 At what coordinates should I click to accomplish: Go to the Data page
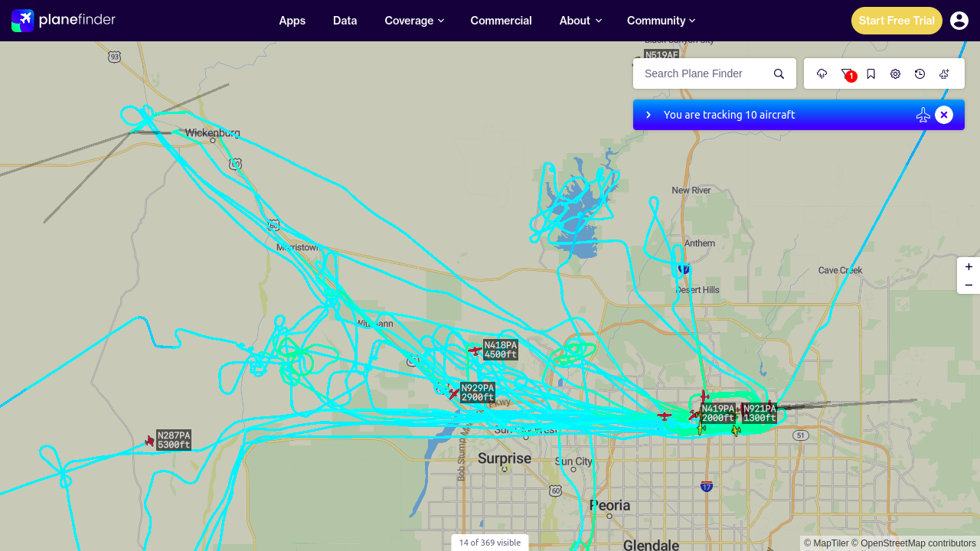click(345, 21)
